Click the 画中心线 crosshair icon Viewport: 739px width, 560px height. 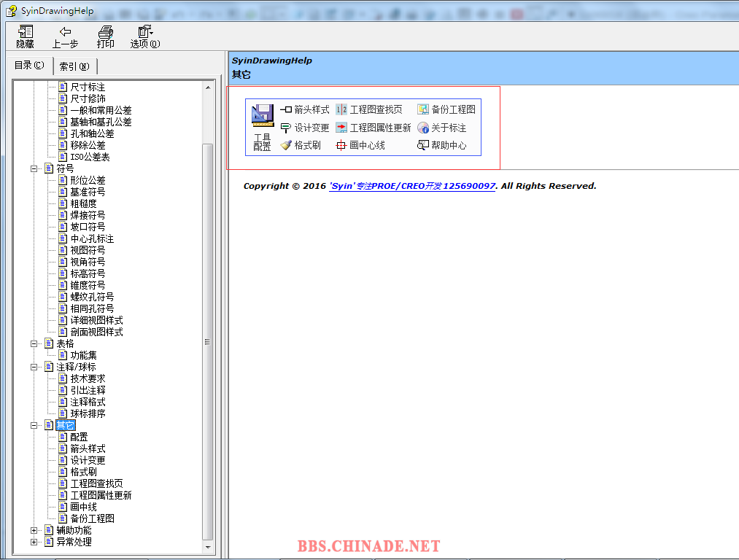341,146
